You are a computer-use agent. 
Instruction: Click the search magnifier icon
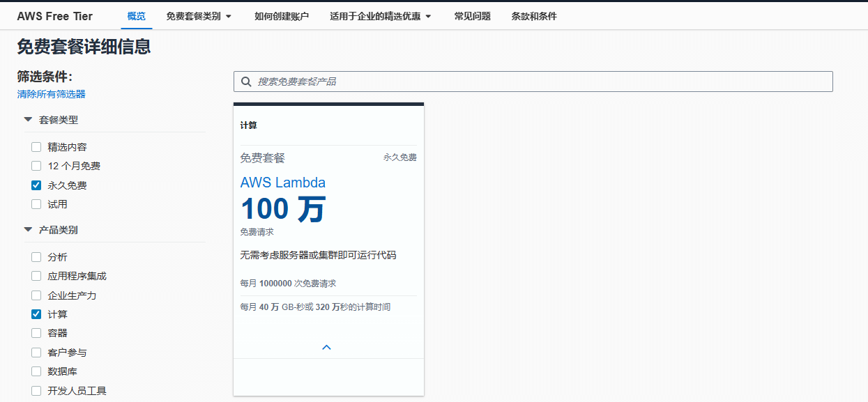[245, 82]
